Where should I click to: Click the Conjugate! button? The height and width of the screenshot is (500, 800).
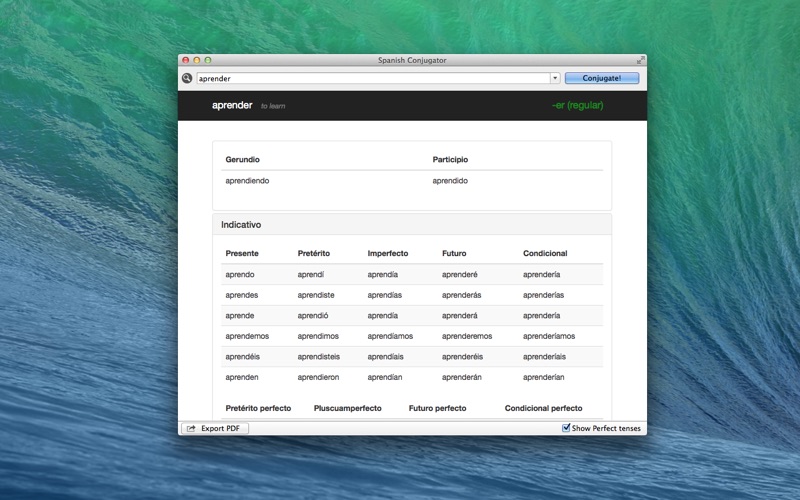(602, 78)
